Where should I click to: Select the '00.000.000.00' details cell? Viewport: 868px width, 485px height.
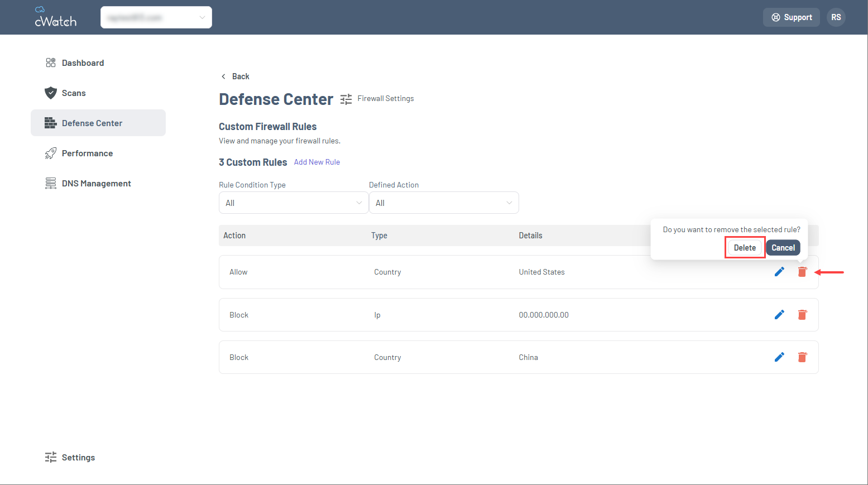[x=544, y=315]
